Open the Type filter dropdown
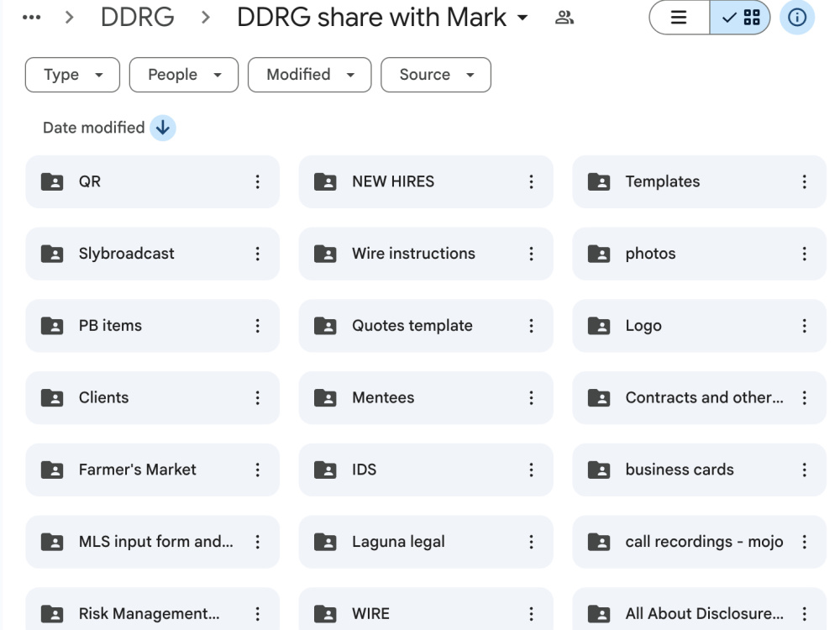 [x=72, y=75]
